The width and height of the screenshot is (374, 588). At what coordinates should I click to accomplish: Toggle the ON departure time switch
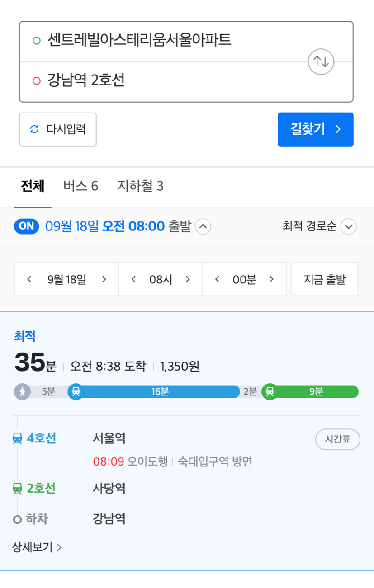(27, 226)
